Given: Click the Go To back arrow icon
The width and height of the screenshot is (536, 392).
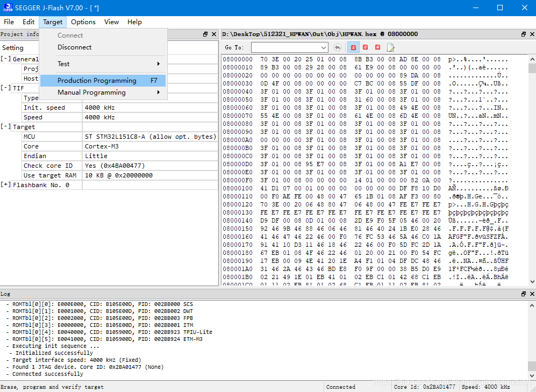Looking at the screenshot, I should tap(338, 47).
